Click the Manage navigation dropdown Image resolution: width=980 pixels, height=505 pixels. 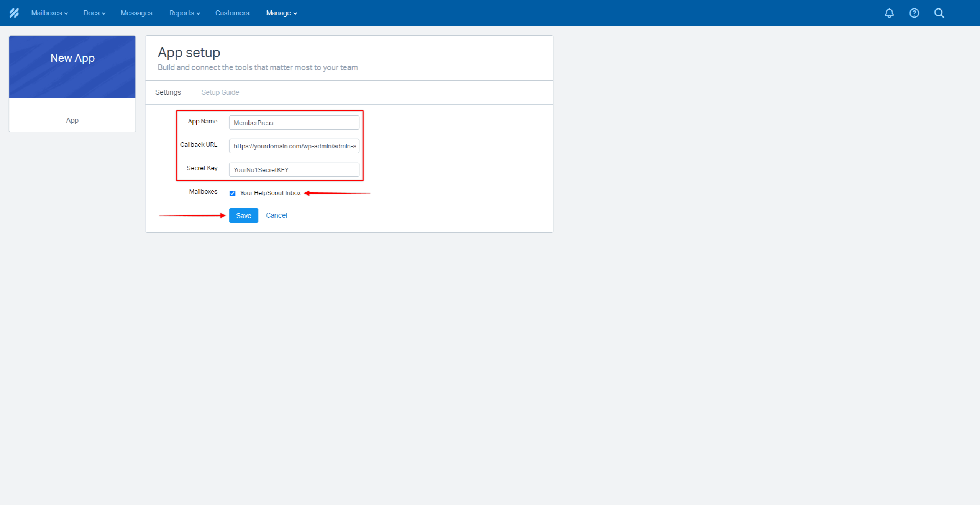[281, 13]
